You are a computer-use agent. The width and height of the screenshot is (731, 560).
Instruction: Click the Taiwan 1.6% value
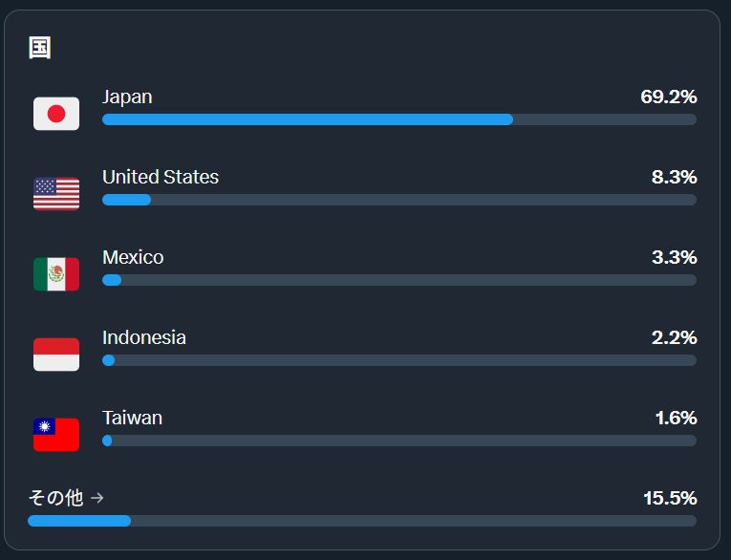[675, 418]
